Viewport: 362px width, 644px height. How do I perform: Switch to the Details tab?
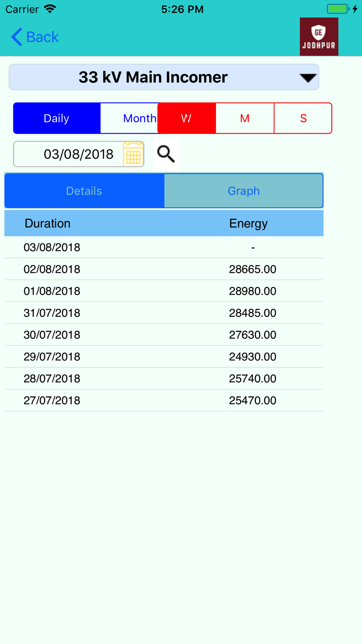tap(84, 191)
